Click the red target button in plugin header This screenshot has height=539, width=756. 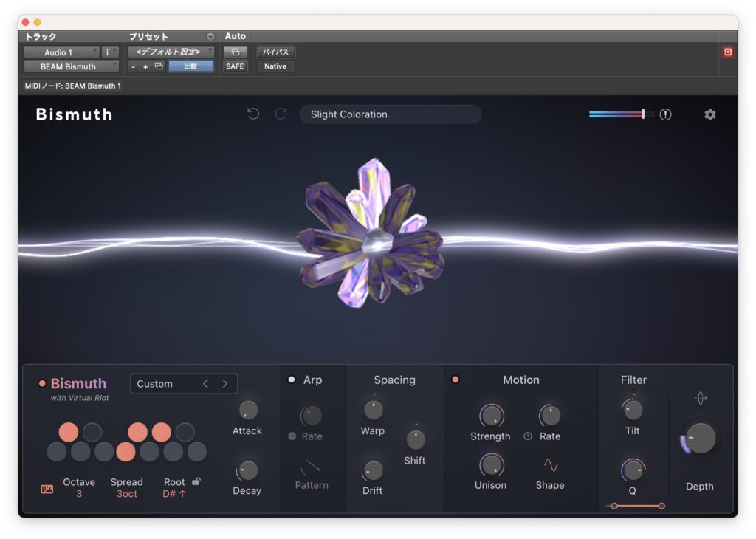[x=728, y=52]
